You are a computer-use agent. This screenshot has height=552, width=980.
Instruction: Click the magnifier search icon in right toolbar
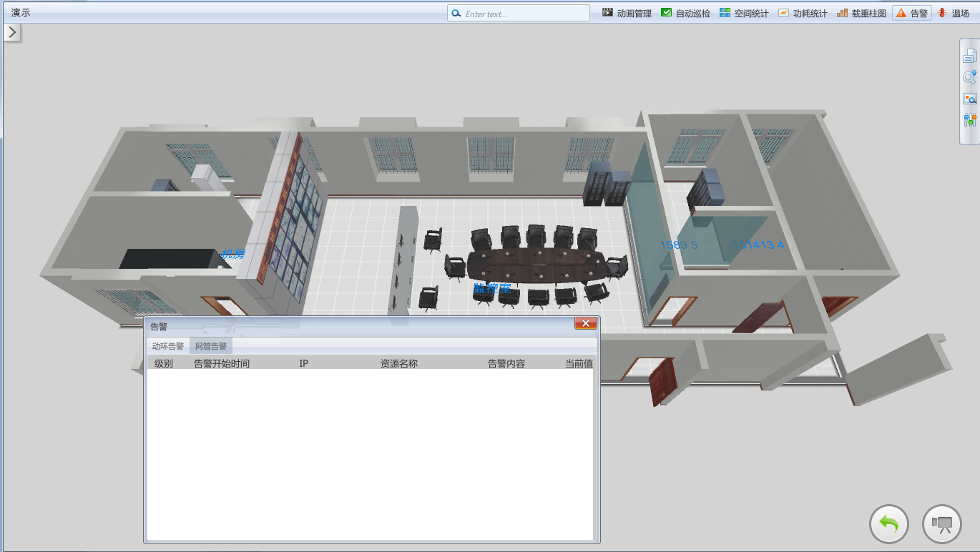pos(969,77)
